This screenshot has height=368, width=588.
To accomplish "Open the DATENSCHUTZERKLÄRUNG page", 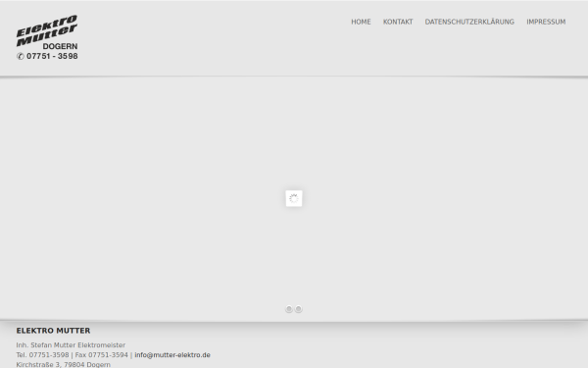I will click(x=469, y=22).
